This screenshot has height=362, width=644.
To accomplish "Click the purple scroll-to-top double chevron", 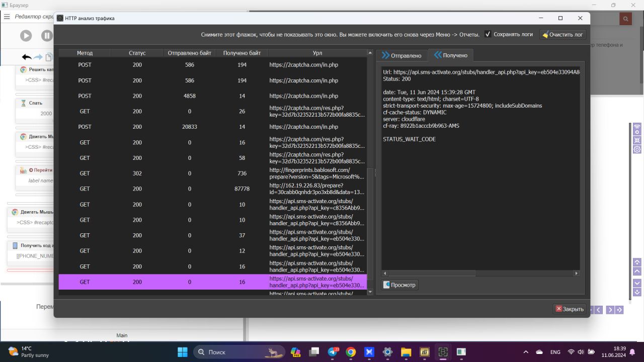I will tap(637, 262).
